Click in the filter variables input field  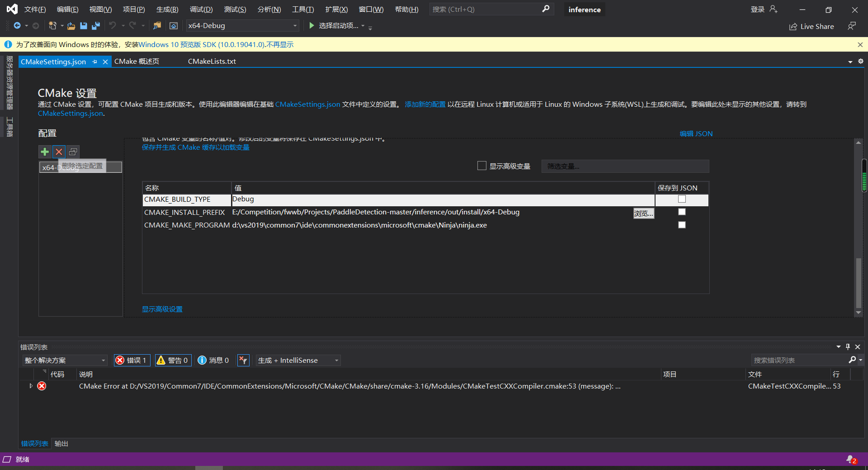(625, 166)
